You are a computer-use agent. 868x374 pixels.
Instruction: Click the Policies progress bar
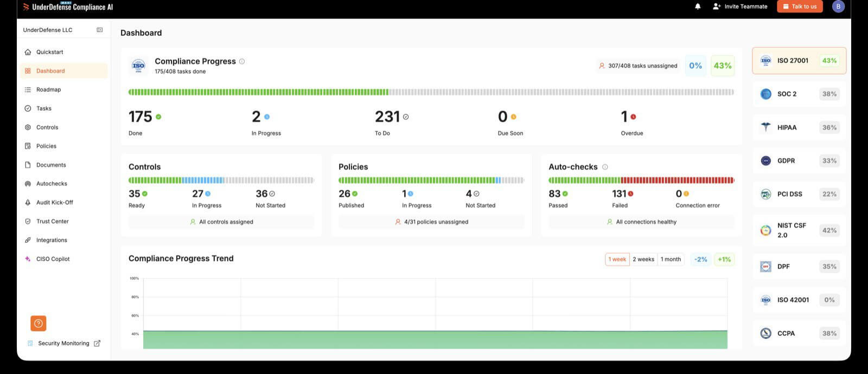tap(431, 180)
